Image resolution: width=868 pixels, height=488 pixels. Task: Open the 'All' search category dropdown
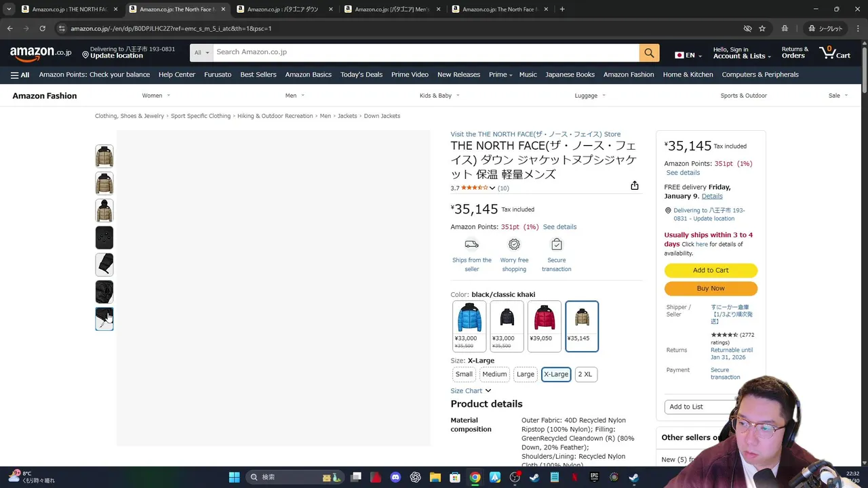click(x=201, y=52)
